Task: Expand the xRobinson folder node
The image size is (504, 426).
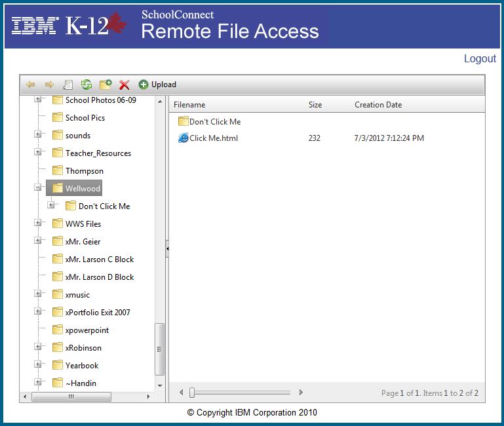Action: 38,346
